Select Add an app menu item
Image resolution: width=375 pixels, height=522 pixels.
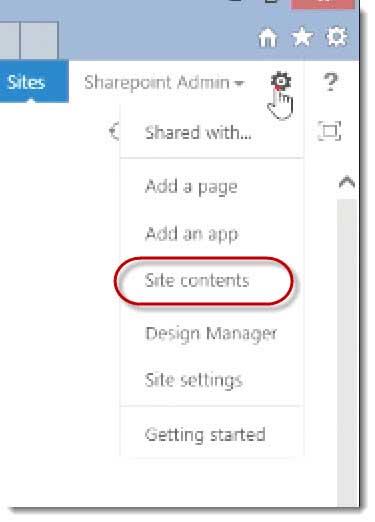pos(191,234)
